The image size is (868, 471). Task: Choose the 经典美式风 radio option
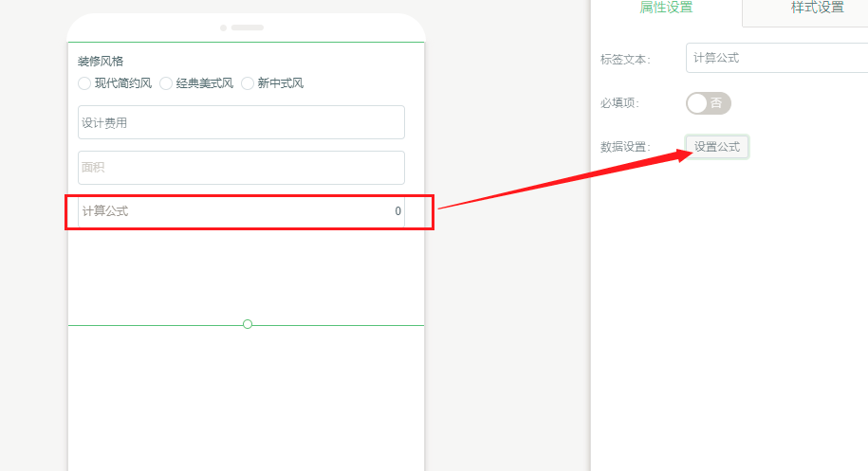click(x=166, y=83)
